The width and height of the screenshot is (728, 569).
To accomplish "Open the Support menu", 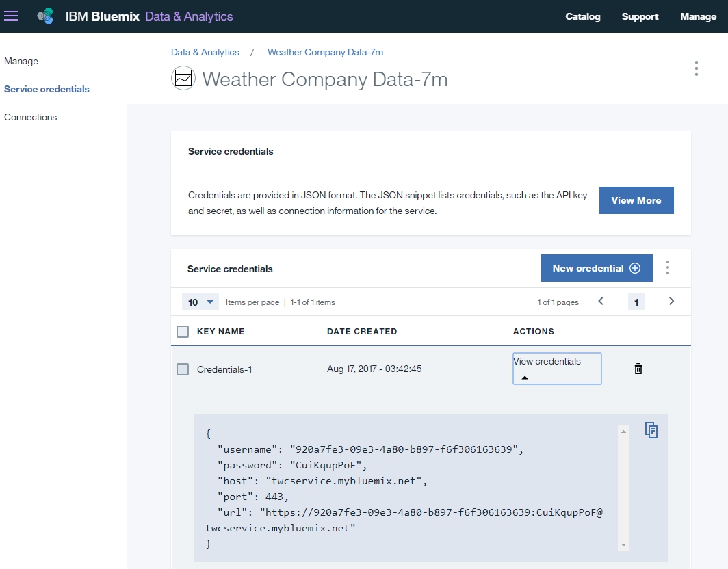I will (x=640, y=16).
